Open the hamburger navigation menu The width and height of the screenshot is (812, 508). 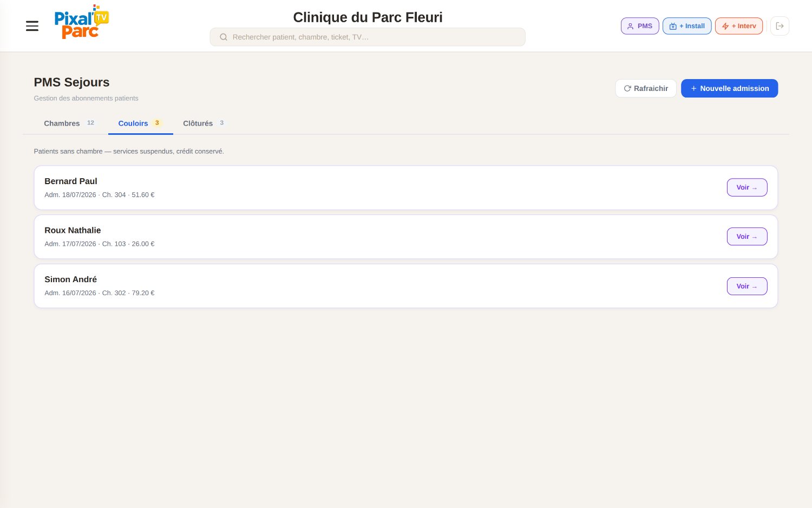[x=32, y=26]
